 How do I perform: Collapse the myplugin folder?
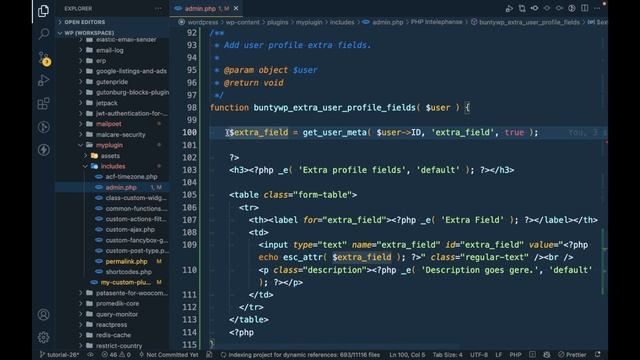pyautogui.click(x=109, y=145)
